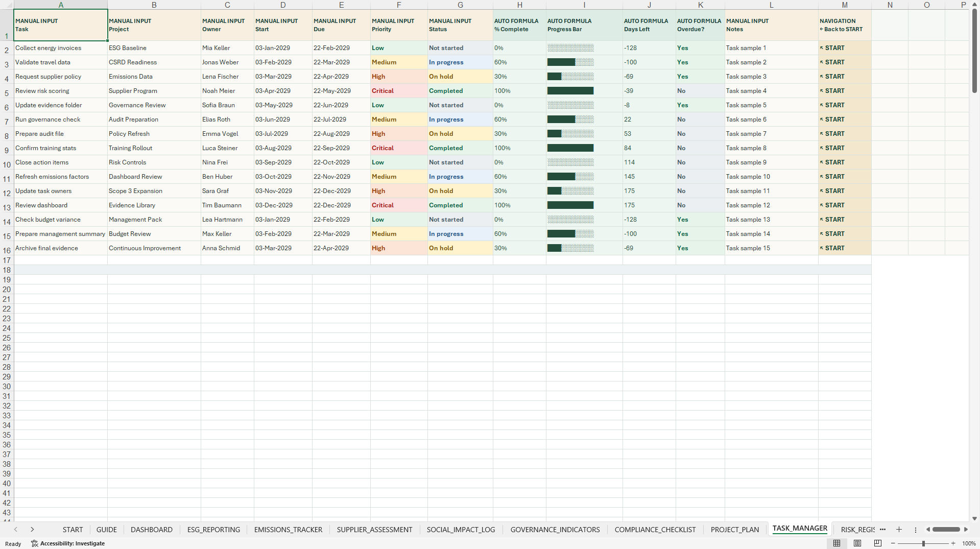
Task: Click the sheet tab bar options dots
Action: coord(916,530)
